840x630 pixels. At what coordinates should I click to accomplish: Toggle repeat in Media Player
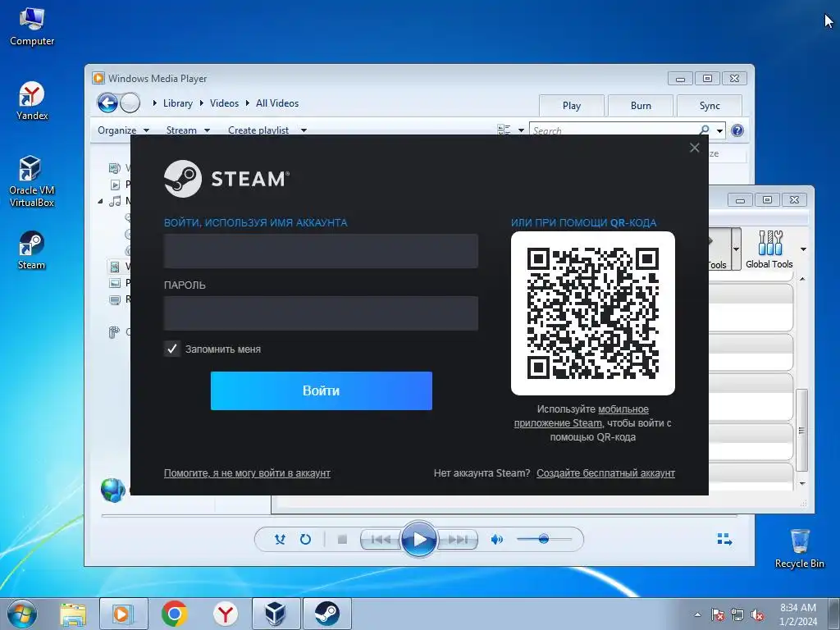coord(305,539)
